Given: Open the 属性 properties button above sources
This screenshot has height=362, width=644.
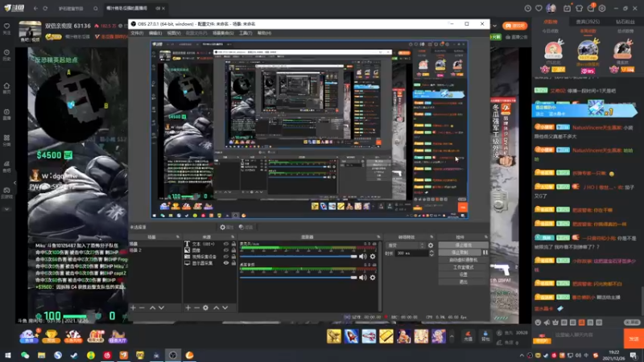Looking at the screenshot, I should point(226,227).
